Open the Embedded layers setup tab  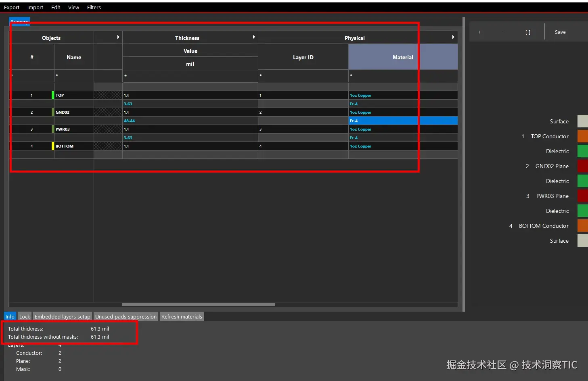click(63, 316)
